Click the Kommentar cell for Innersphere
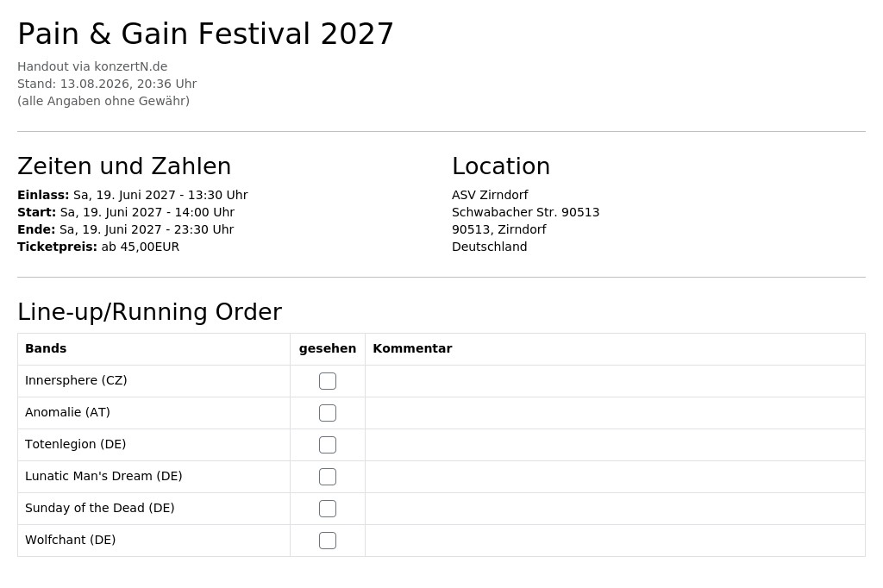 [x=615, y=381]
